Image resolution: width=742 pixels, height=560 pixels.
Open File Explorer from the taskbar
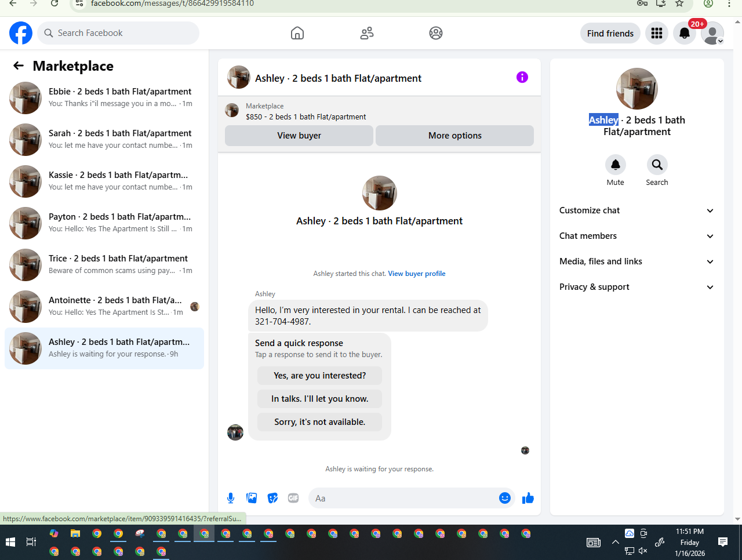tap(75, 533)
